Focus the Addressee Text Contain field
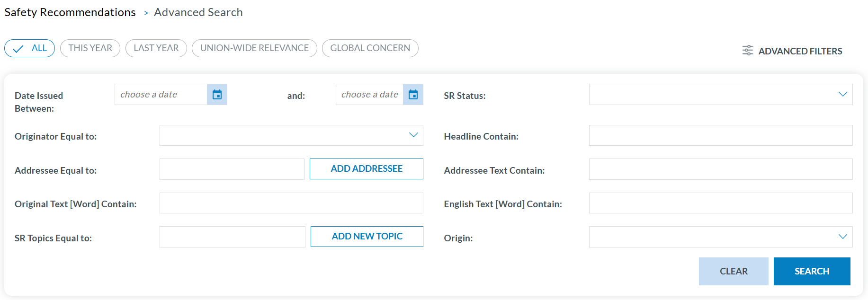This screenshot has height=300, width=868. pyautogui.click(x=720, y=169)
